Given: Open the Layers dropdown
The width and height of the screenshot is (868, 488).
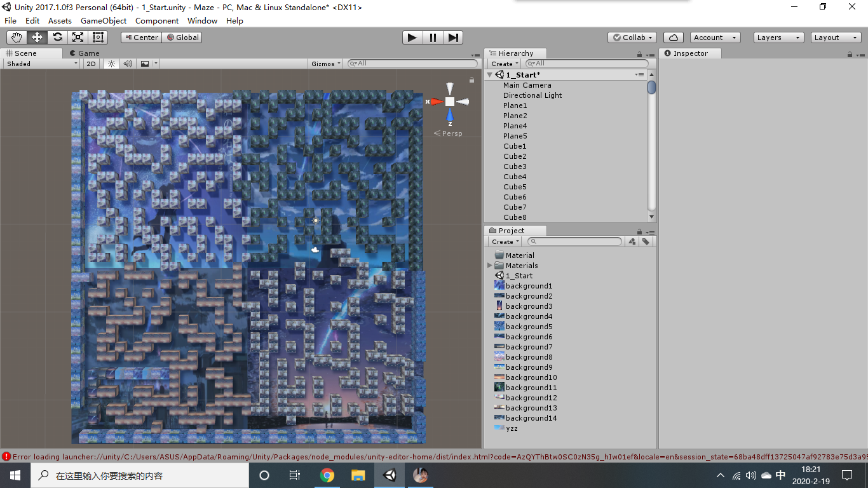Looking at the screenshot, I should (778, 37).
